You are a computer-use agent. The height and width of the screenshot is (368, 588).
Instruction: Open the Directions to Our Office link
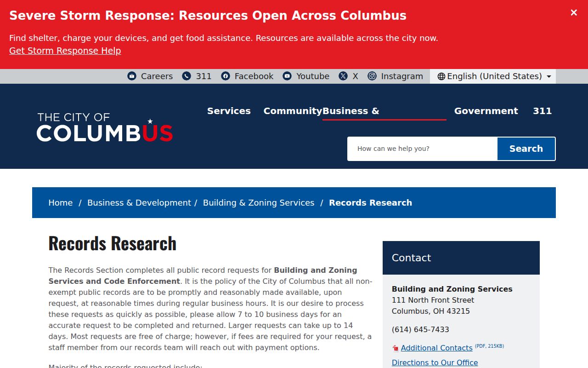tap(435, 362)
